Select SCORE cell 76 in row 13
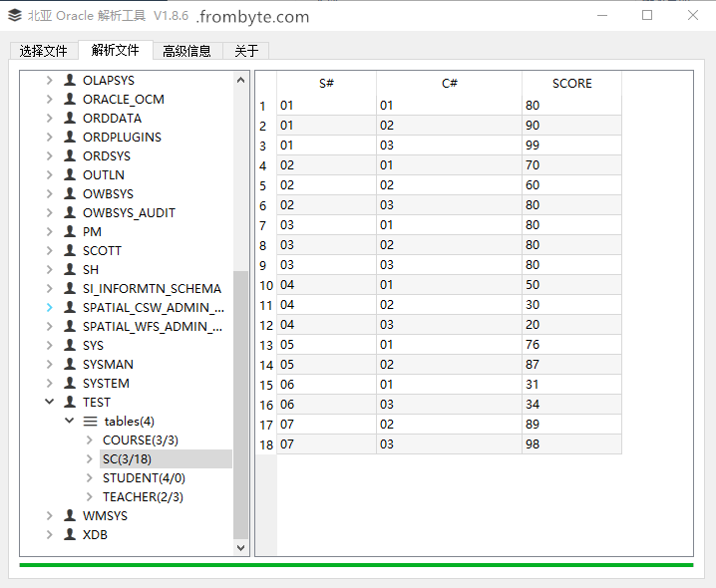This screenshot has width=716, height=588. click(x=571, y=345)
